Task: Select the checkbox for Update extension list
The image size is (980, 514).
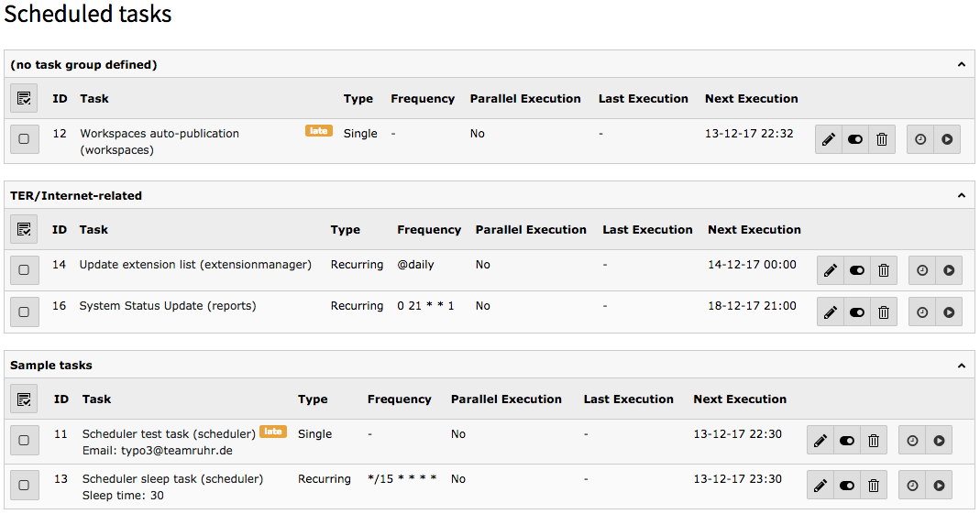Action: [24, 270]
